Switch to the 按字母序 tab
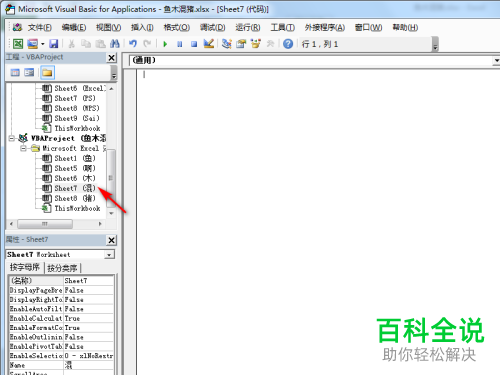This screenshot has width=500, height=375. [25, 267]
